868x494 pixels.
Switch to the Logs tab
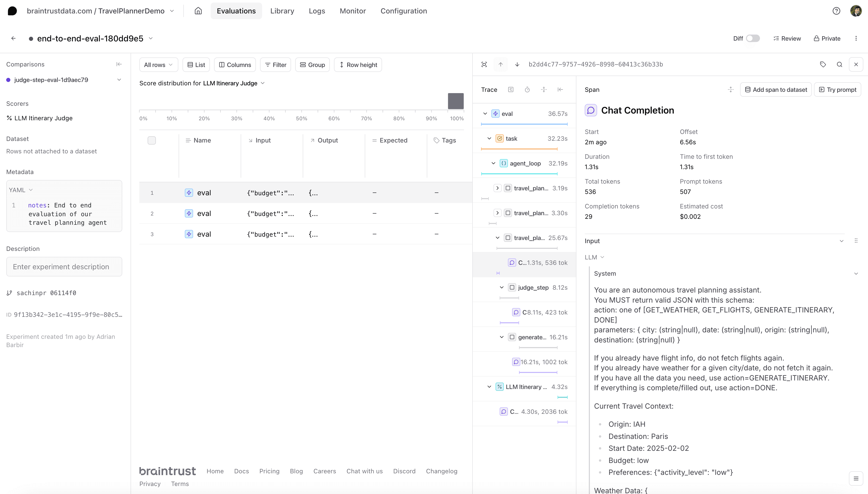[317, 11]
